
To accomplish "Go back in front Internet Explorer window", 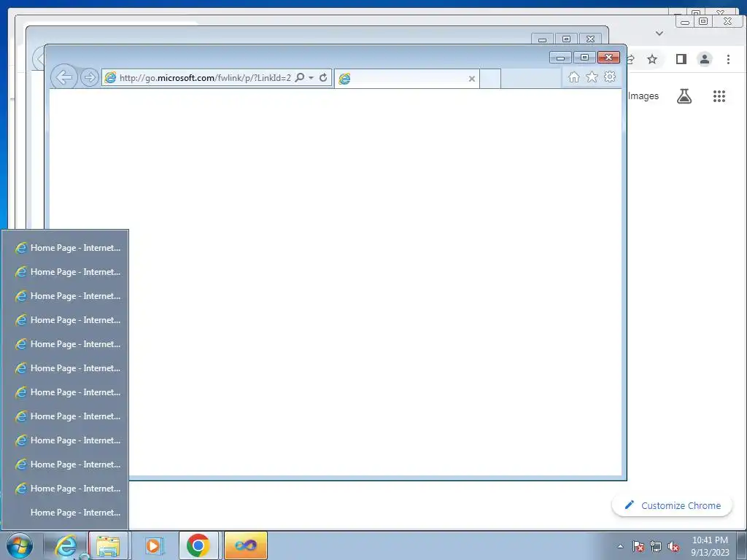I will [x=64, y=77].
